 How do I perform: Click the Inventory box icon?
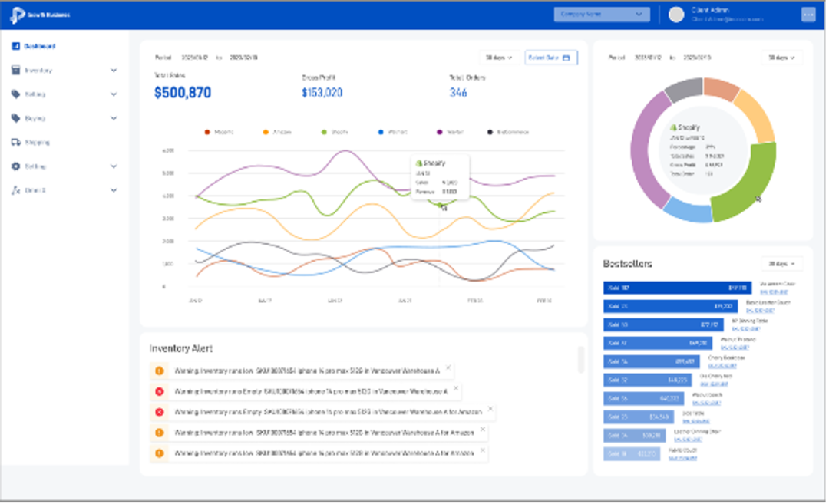16,71
